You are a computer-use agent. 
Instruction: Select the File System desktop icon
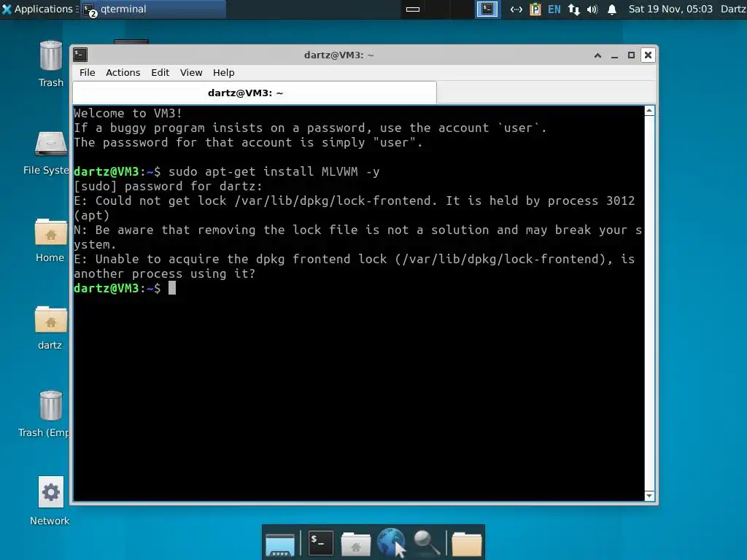[47, 153]
